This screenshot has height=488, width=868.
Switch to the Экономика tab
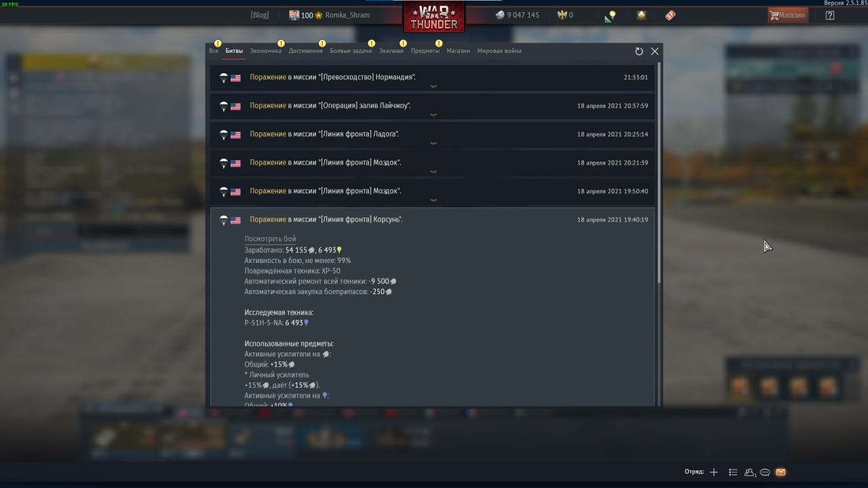click(265, 51)
